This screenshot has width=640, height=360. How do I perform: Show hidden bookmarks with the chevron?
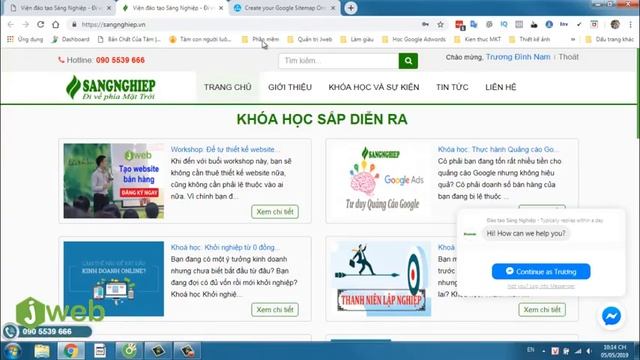(573, 40)
